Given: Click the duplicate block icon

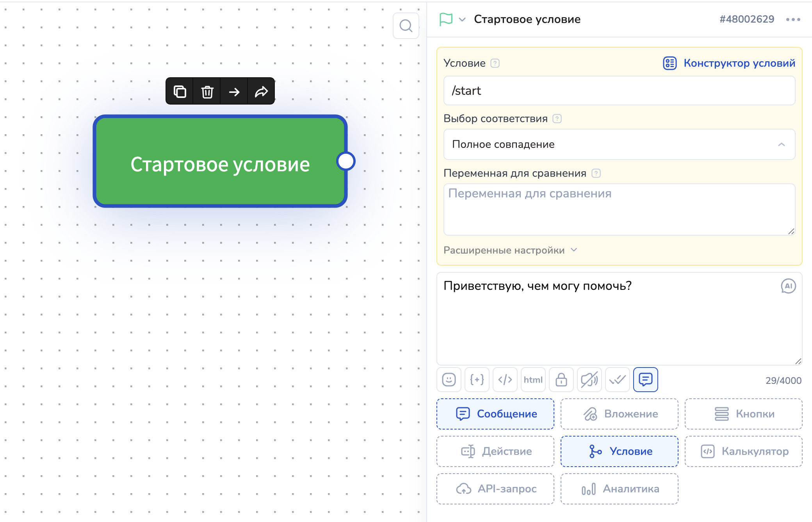Looking at the screenshot, I should click(x=180, y=92).
